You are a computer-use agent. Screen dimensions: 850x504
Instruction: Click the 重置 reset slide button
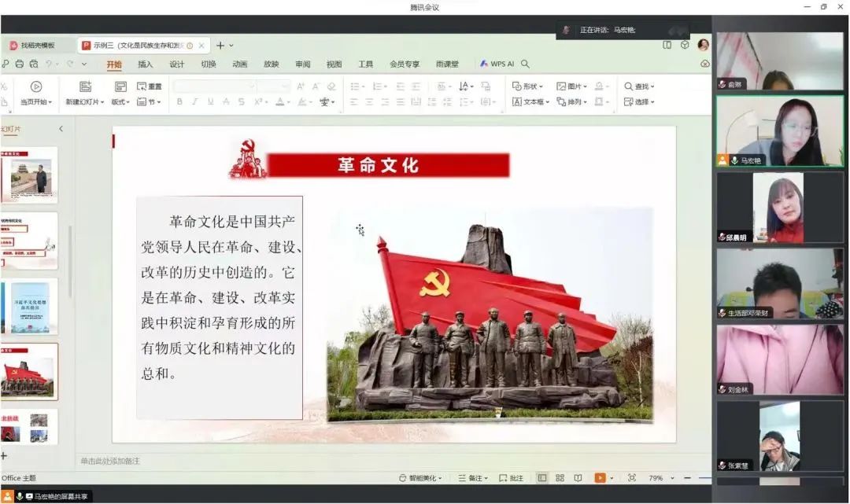150,86
